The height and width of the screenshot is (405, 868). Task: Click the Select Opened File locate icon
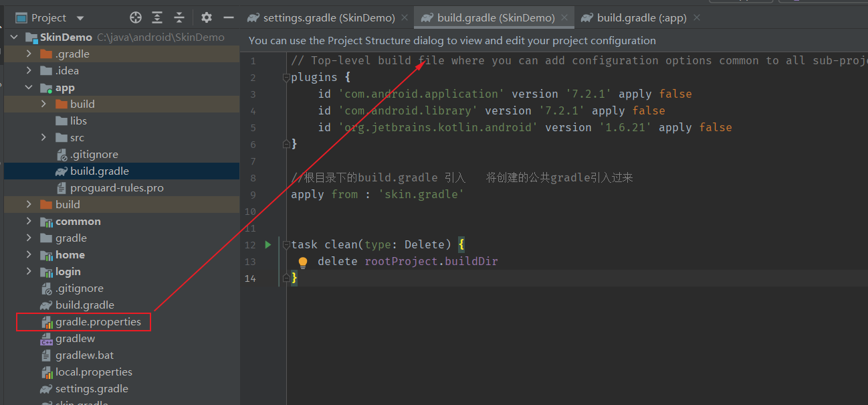[x=136, y=18]
